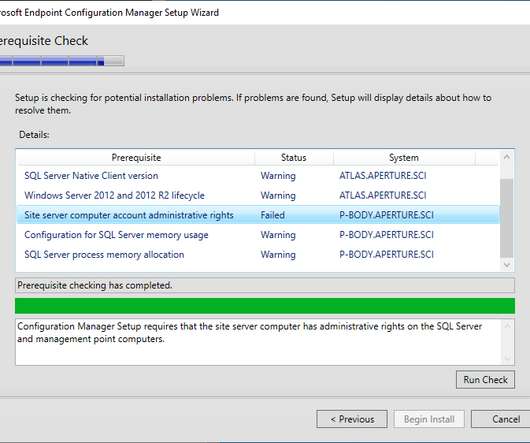Click the disabled Begin Install button
530x443 pixels.
[429, 419]
